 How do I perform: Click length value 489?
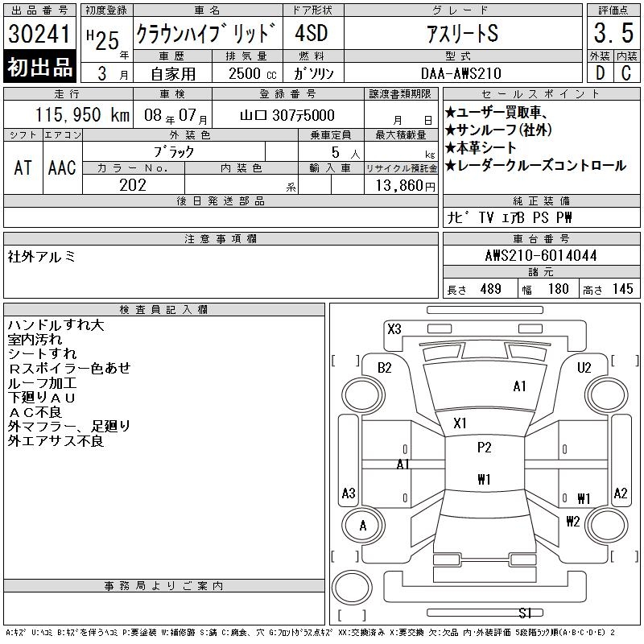pyautogui.click(x=490, y=289)
